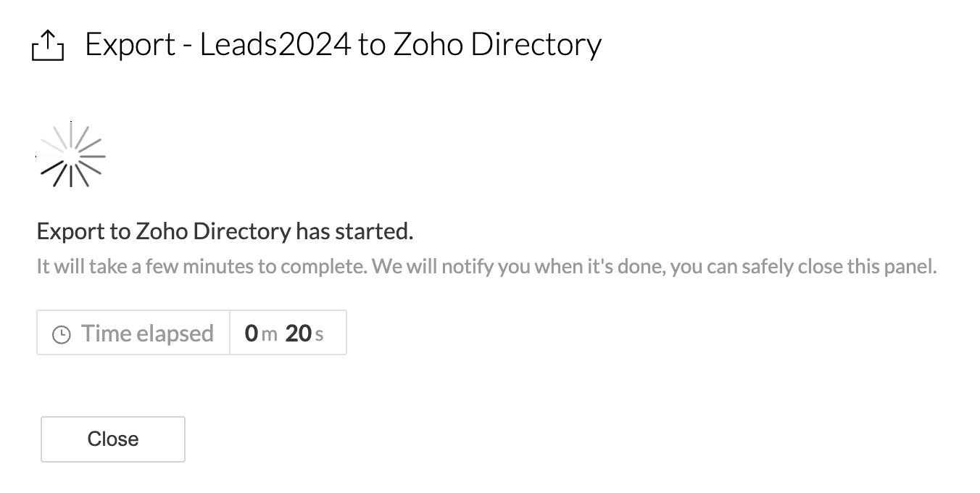980x493 pixels.
Task: Click the export upload icon in header
Action: (48, 47)
